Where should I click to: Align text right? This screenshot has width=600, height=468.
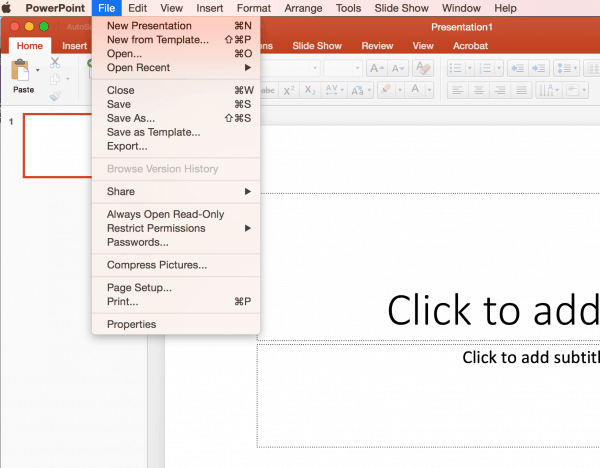coord(500,91)
